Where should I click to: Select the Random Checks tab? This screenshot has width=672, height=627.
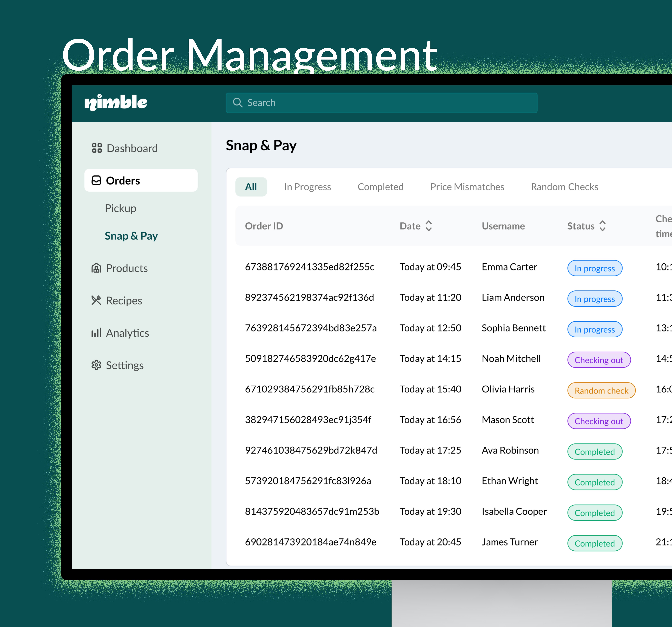pyautogui.click(x=564, y=187)
